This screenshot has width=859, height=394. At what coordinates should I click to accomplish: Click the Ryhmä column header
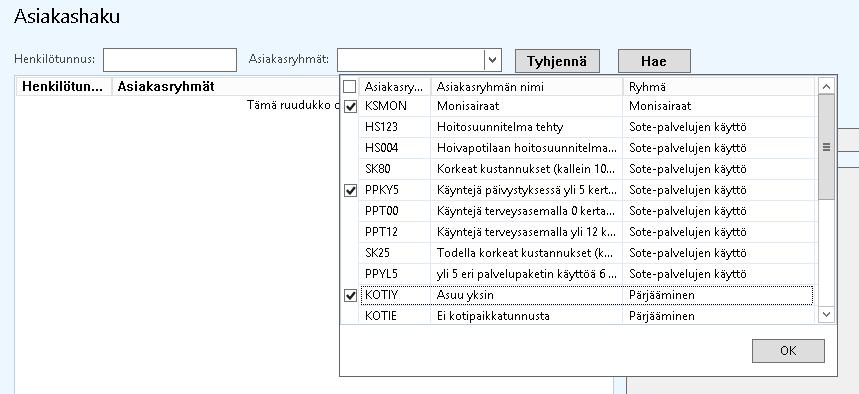(719, 87)
